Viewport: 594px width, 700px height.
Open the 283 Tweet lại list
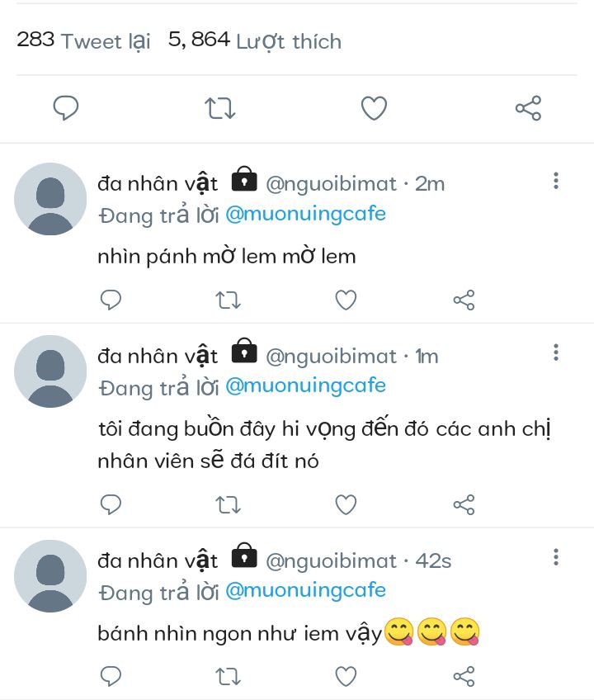83,40
